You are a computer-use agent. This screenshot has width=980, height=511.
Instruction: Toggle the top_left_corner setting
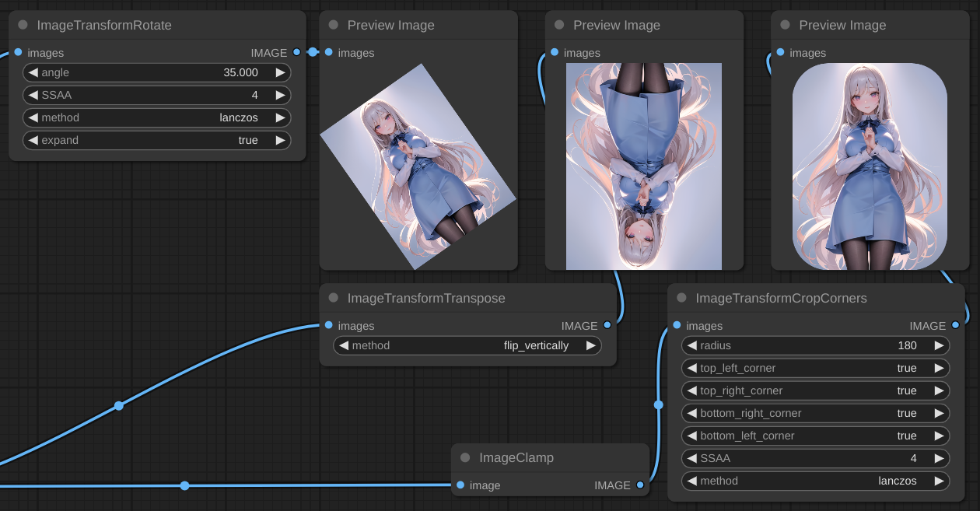(x=816, y=368)
